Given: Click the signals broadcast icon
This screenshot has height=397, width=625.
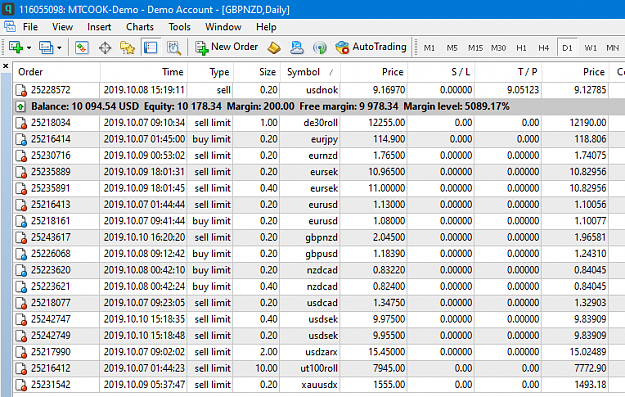Looking at the screenshot, I should (320, 48).
